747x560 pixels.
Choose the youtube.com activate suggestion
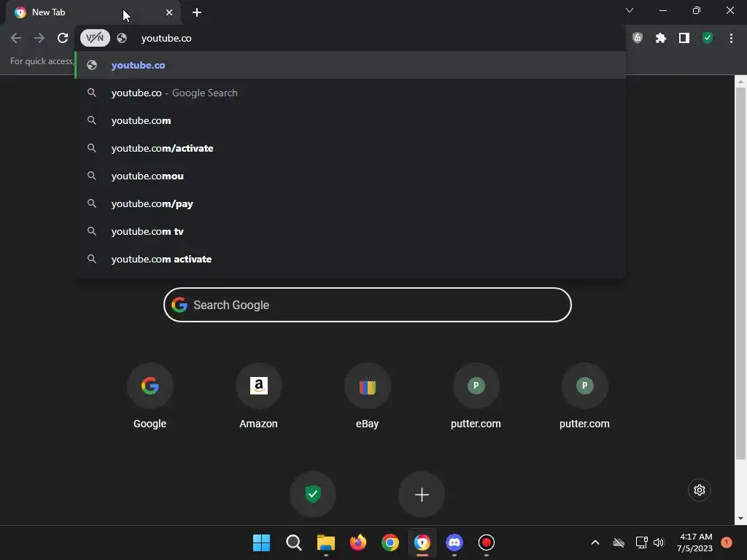[350, 259]
